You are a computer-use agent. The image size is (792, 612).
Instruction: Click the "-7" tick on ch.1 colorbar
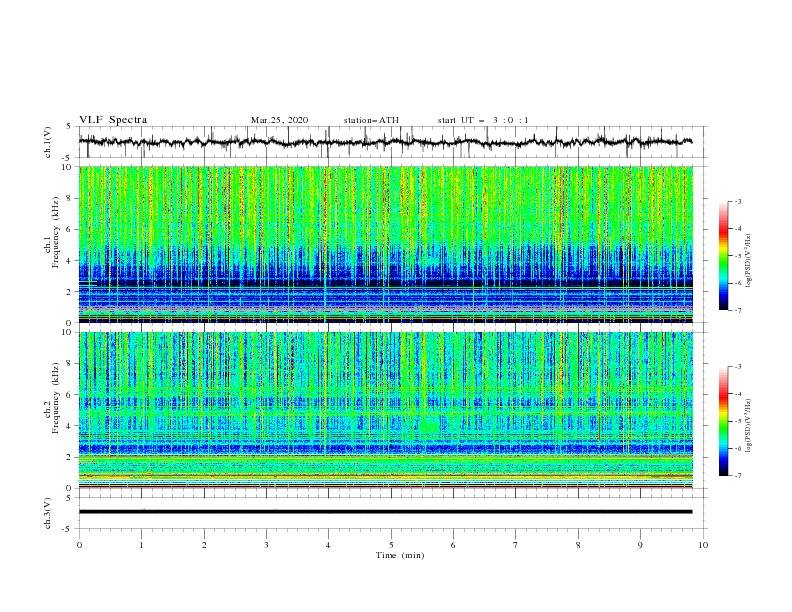pyautogui.click(x=737, y=310)
